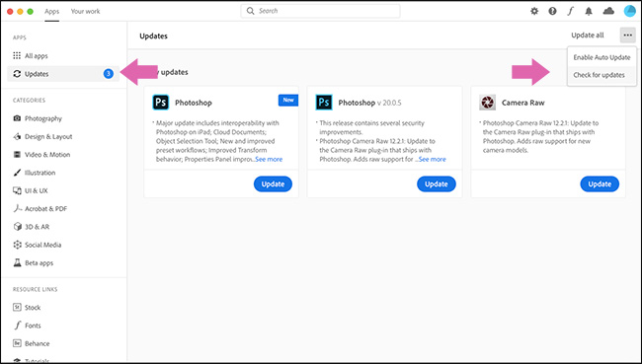
Task: Open UI & UX category label
Action: [36, 190]
